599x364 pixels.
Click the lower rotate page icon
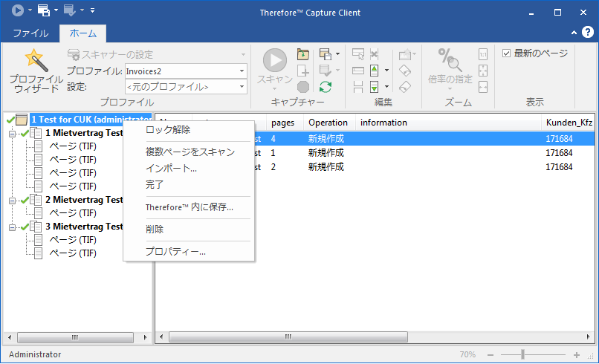click(x=405, y=87)
